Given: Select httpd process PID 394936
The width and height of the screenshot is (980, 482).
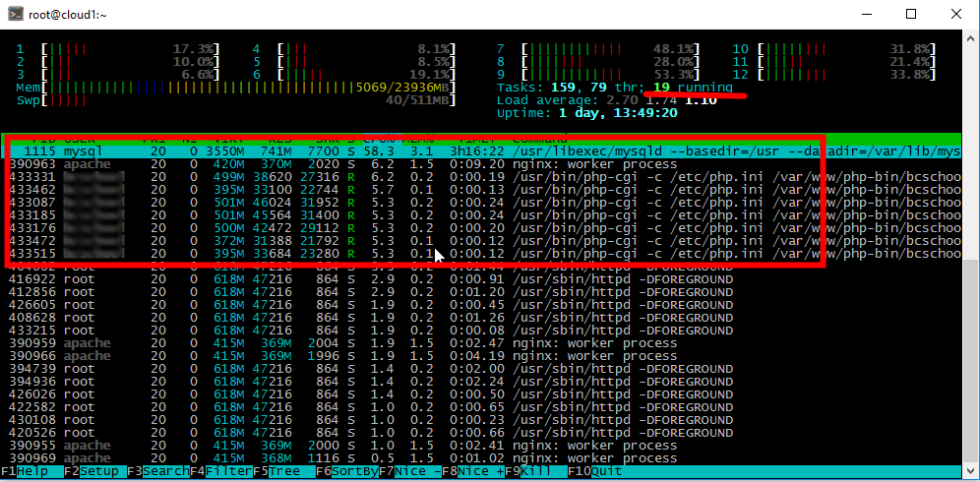Looking at the screenshot, I should pyautogui.click(x=481, y=382).
